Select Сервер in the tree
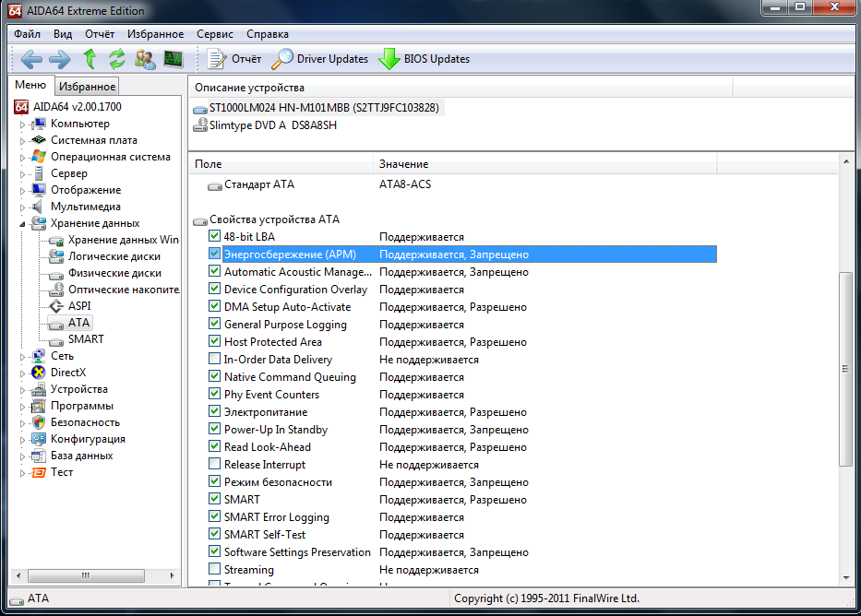The width and height of the screenshot is (861, 616). 68,173
